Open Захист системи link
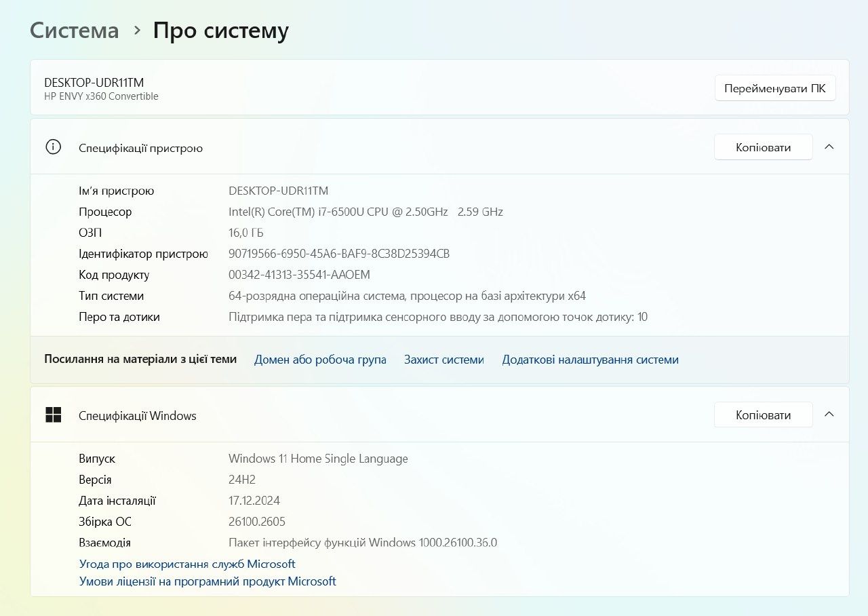The width and height of the screenshot is (868, 616). click(x=443, y=360)
